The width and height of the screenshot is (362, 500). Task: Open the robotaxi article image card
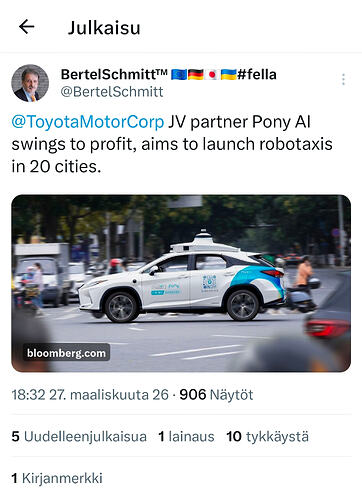pos(181,283)
